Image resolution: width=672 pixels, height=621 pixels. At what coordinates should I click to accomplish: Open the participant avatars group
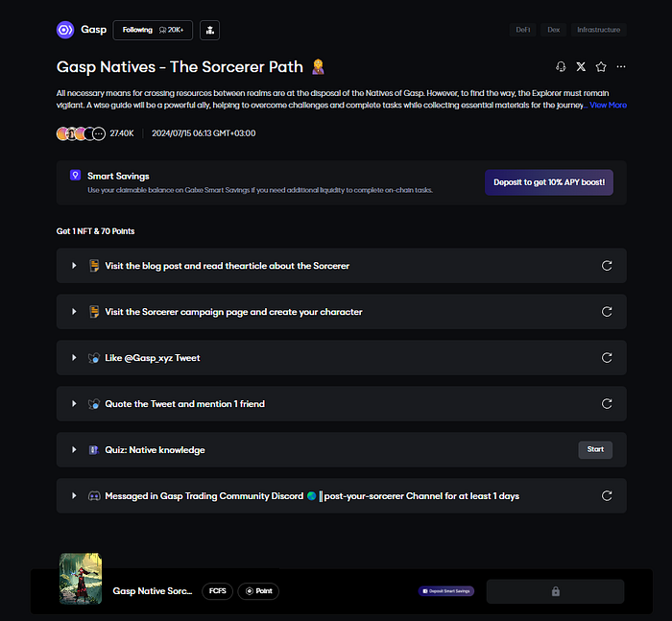pos(81,133)
